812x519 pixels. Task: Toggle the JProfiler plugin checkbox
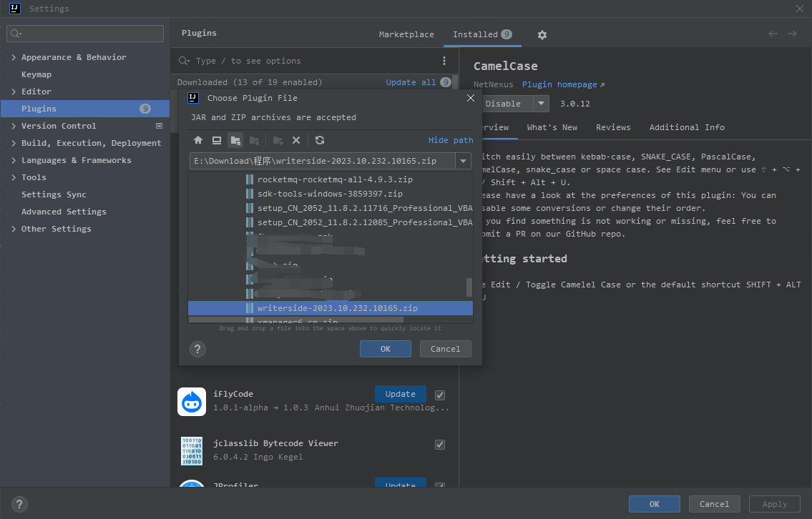tap(439, 485)
